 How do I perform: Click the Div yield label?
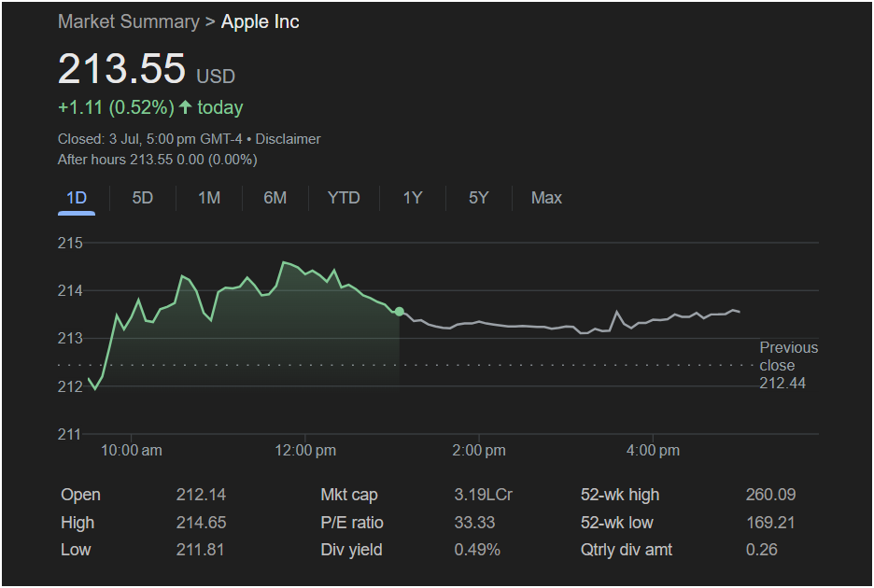pyautogui.click(x=352, y=550)
